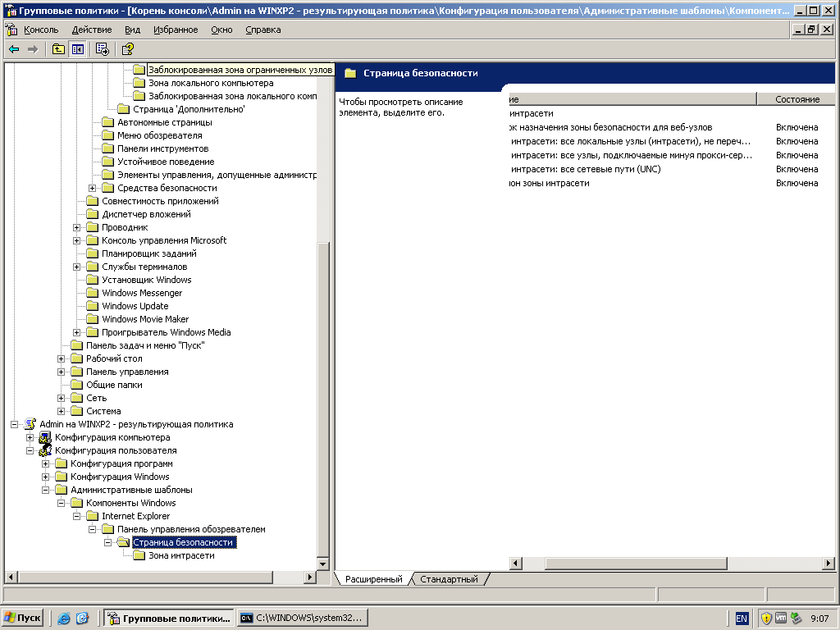The image size is (840, 630).
Task: Click the Конфигурация компьютера computer icon
Action: 46,437
